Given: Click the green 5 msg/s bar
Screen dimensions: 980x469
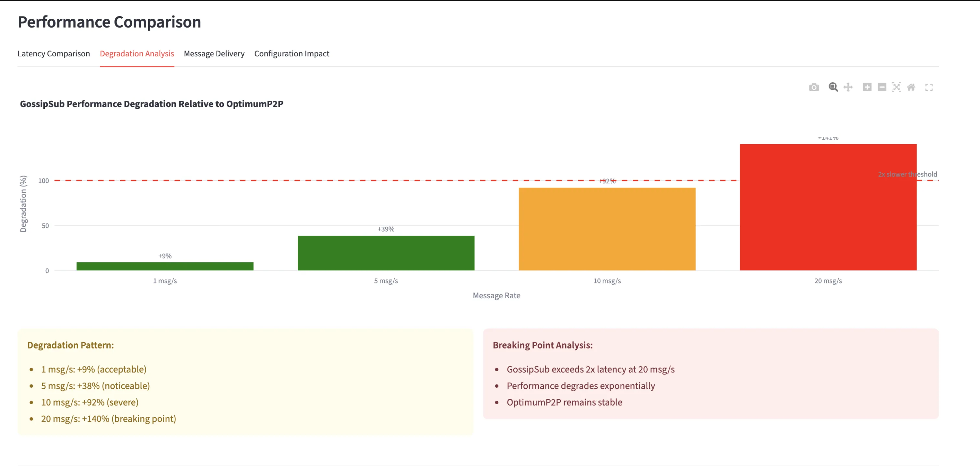Looking at the screenshot, I should click(386, 253).
